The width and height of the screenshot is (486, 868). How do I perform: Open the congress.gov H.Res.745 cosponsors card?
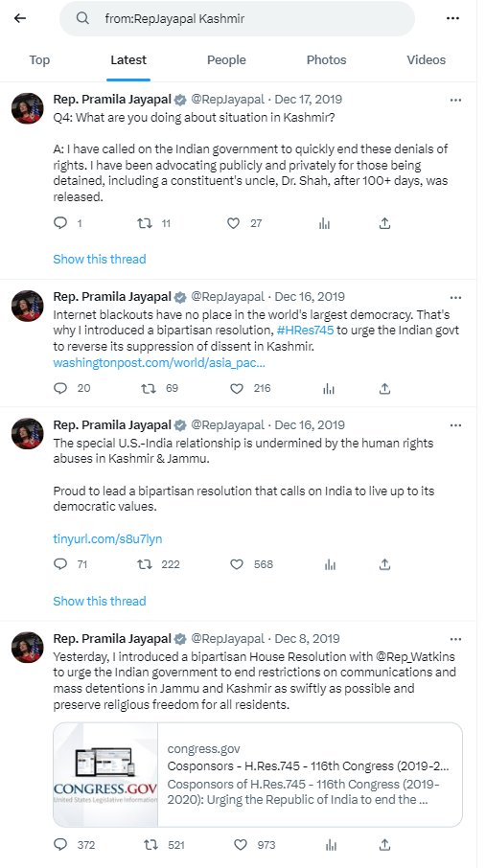pos(258,774)
